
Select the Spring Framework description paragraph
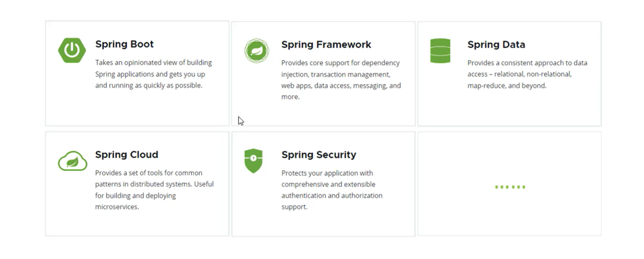tap(341, 80)
